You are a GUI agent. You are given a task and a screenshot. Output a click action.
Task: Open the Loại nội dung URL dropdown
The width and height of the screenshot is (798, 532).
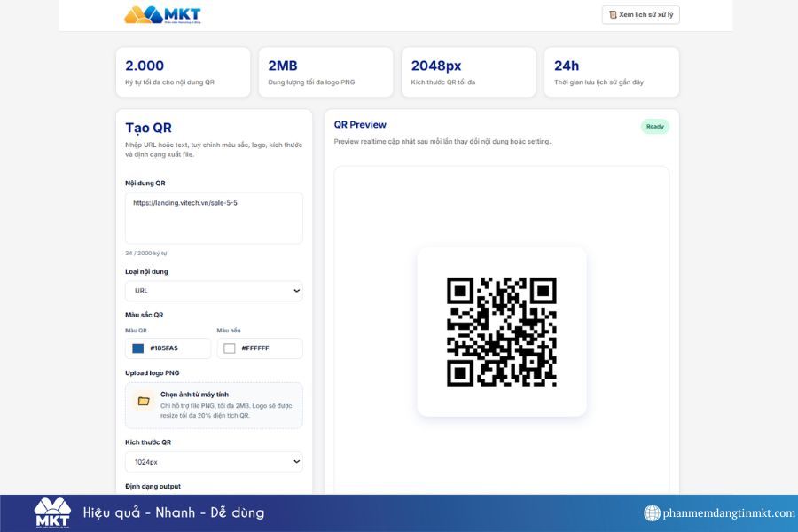tap(214, 291)
